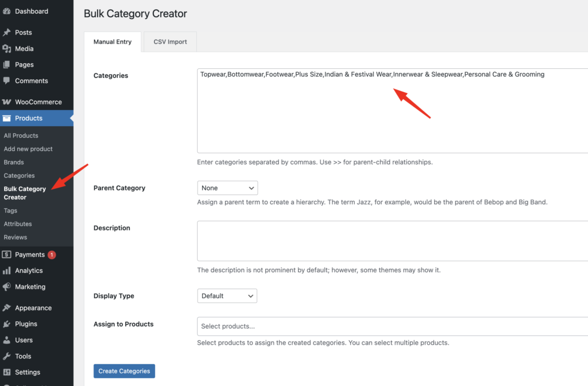The width and height of the screenshot is (588, 386).
Task: Open the Display Type dropdown
Action: click(227, 296)
